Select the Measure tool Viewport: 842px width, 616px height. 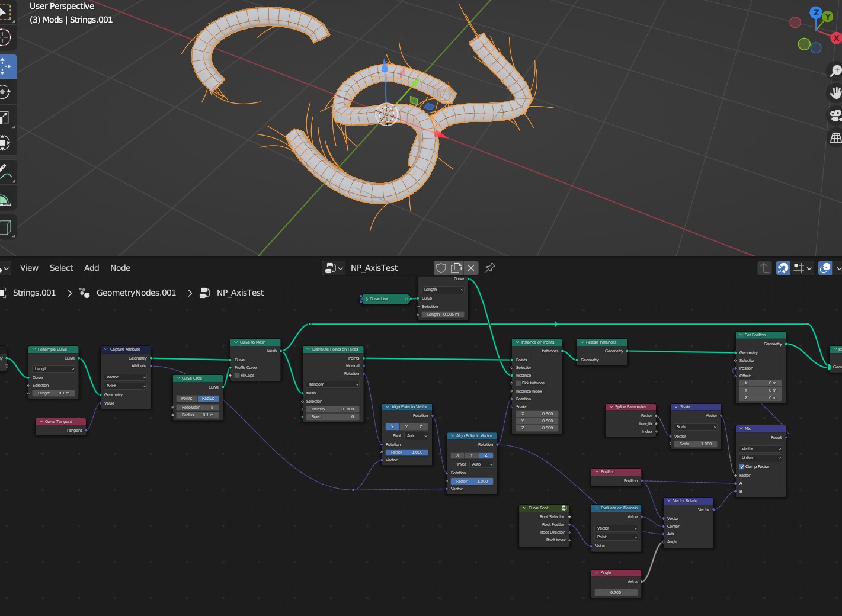(5, 200)
